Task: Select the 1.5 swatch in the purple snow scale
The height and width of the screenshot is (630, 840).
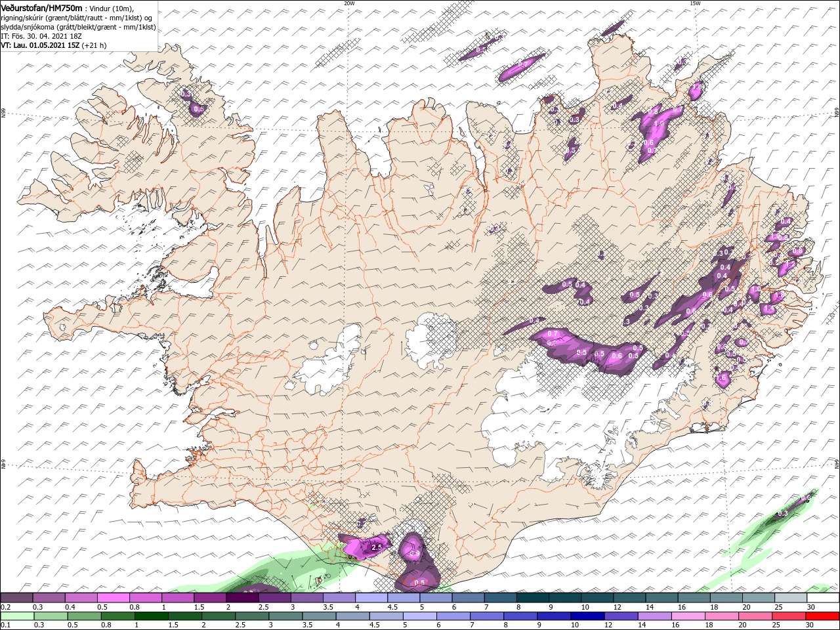Action: click(x=210, y=598)
